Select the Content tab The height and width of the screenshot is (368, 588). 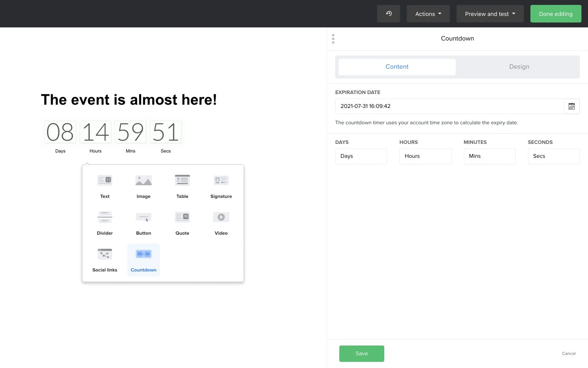point(396,67)
